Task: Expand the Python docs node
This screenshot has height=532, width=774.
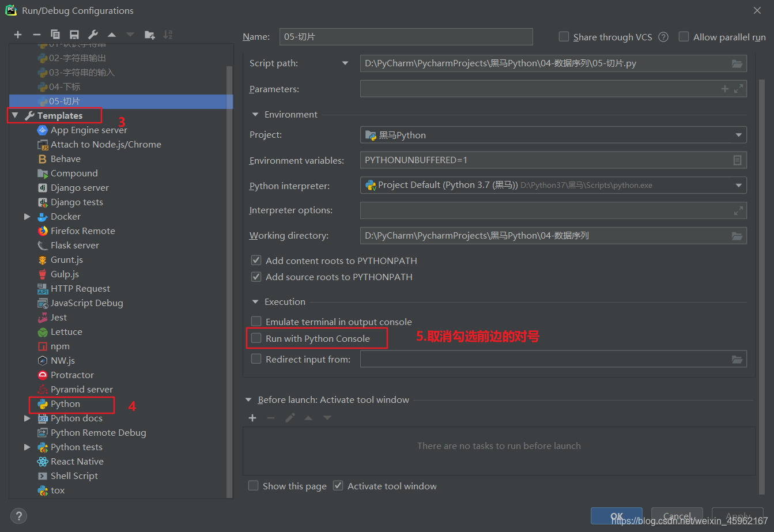Action: (27, 418)
